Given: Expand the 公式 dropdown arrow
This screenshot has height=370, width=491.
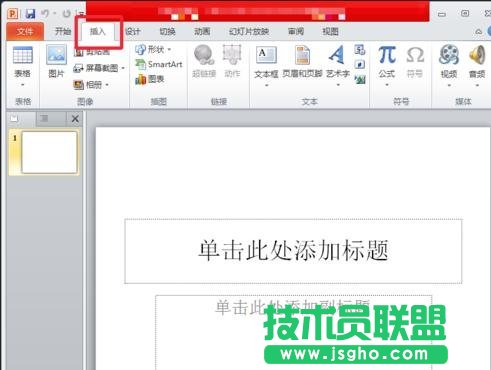Looking at the screenshot, I should click(x=387, y=85).
